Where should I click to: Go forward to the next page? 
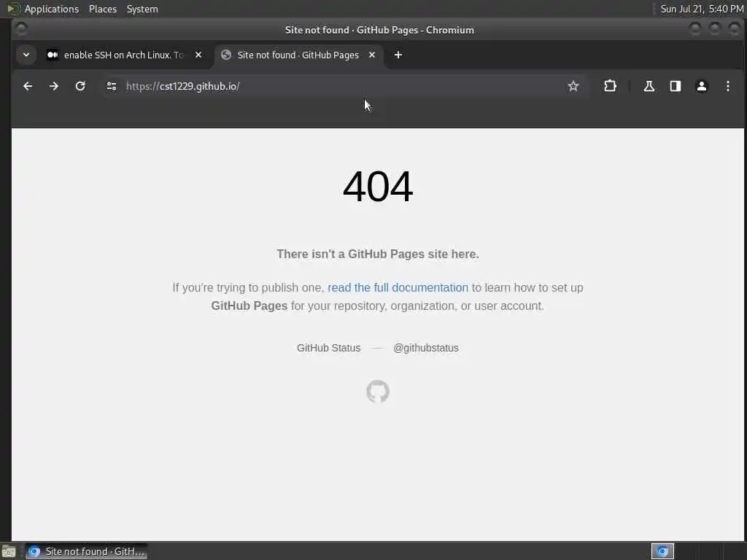[54, 86]
